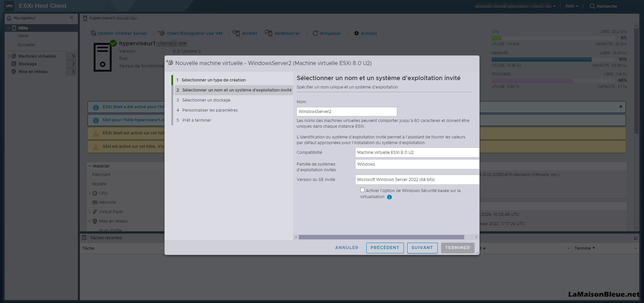Viewport: 644px width, 303px height.
Task: Click the Créer/Enregistrer une VM icon
Action: click(161, 33)
